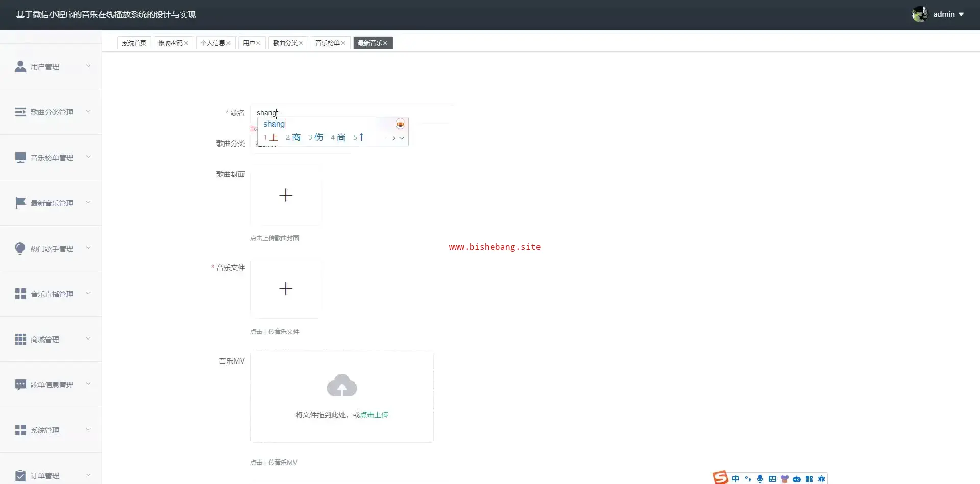
Task: Click the 音乐MV drag-and-drop upload area
Action: 342,397
